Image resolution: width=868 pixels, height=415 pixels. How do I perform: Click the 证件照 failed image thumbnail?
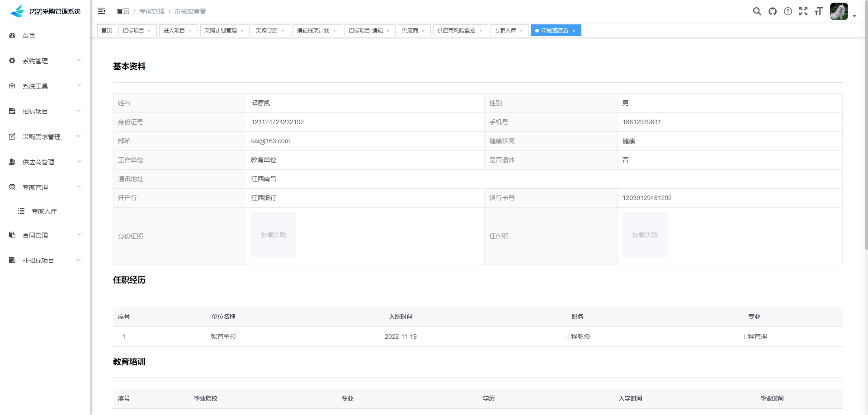pos(645,235)
